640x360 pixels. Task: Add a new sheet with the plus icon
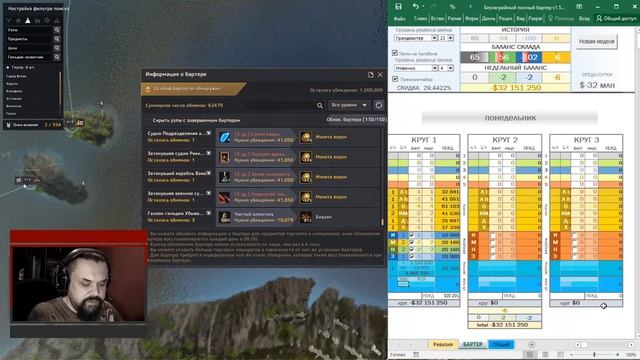[531, 344]
